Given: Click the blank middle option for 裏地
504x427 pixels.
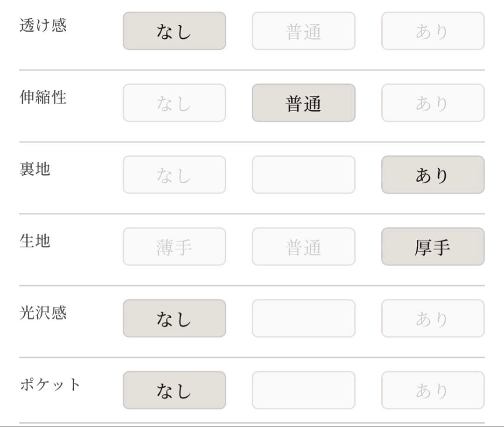Looking at the screenshot, I should pos(303,175).
